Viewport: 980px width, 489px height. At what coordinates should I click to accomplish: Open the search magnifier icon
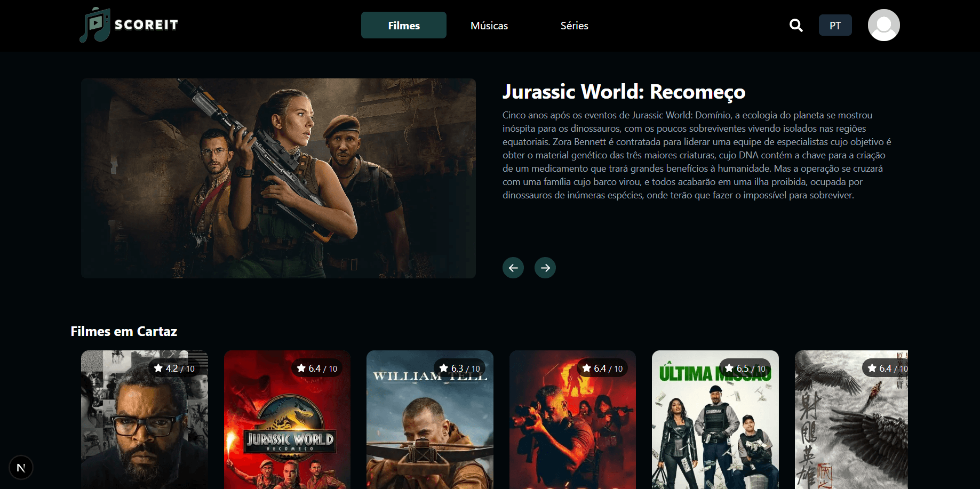tap(796, 25)
